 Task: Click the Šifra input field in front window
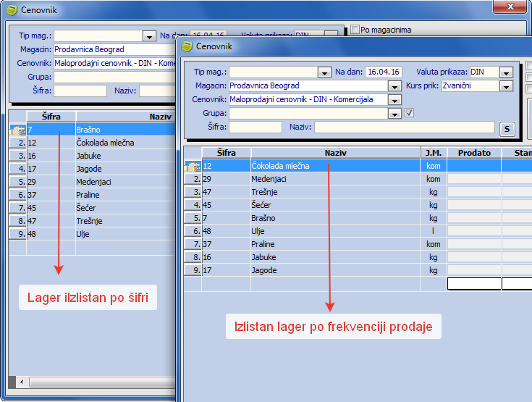[x=256, y=127]
